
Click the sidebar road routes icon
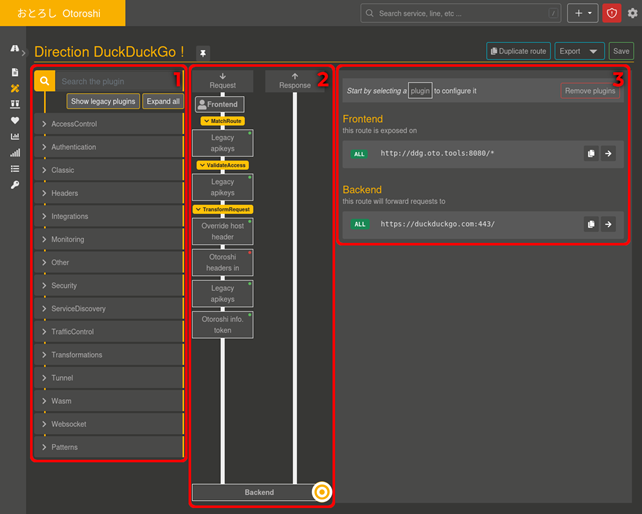[15, 49]
